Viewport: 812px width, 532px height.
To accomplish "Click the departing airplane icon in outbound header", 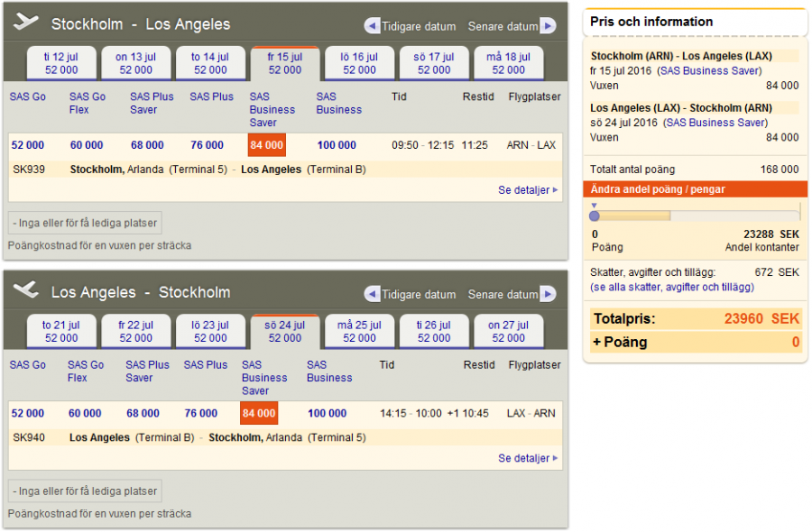I will pyautogui.click(x=27, y=23).
